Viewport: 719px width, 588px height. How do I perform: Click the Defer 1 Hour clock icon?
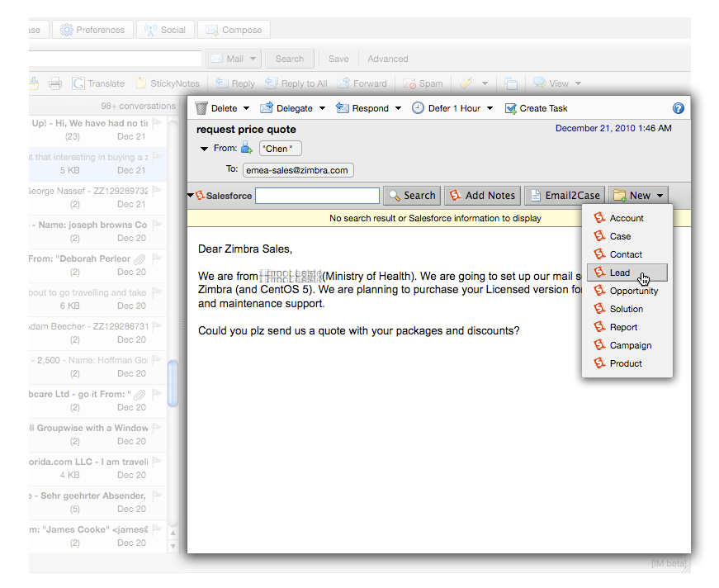(x=418, y=108)
